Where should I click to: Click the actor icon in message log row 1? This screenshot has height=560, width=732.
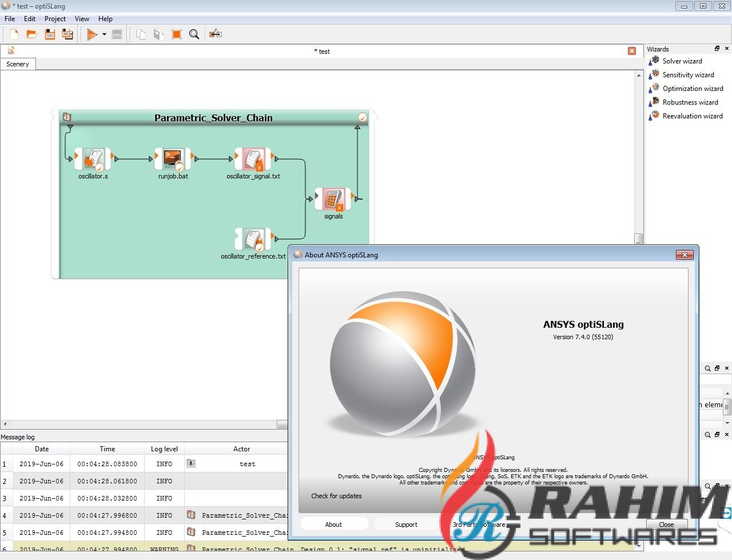click(191, 464)
